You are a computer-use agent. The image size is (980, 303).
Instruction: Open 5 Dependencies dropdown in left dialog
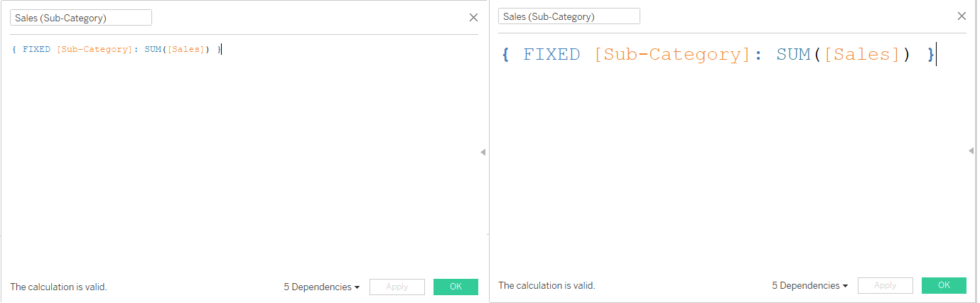[322, 287]
